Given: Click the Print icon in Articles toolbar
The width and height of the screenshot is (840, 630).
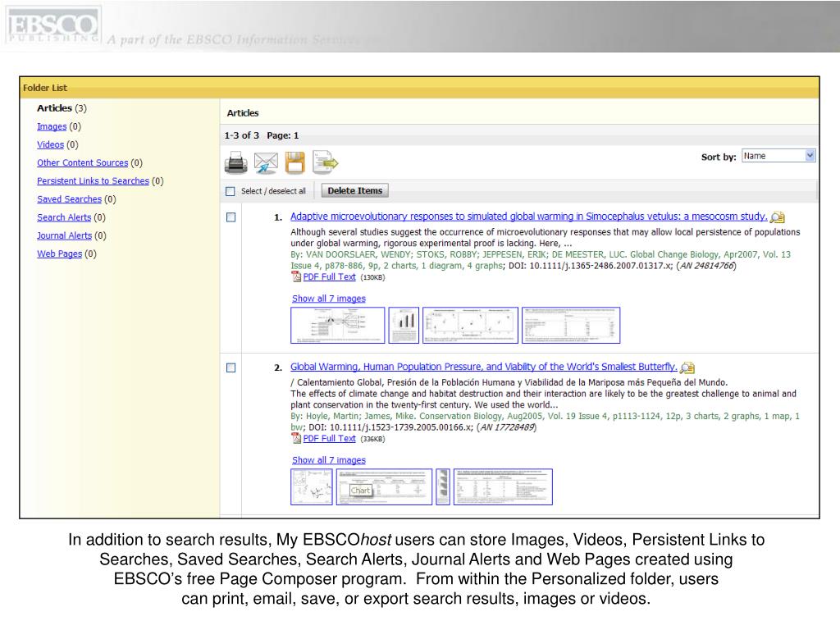Looking at the screenshot, I should [x=235, y=162].
